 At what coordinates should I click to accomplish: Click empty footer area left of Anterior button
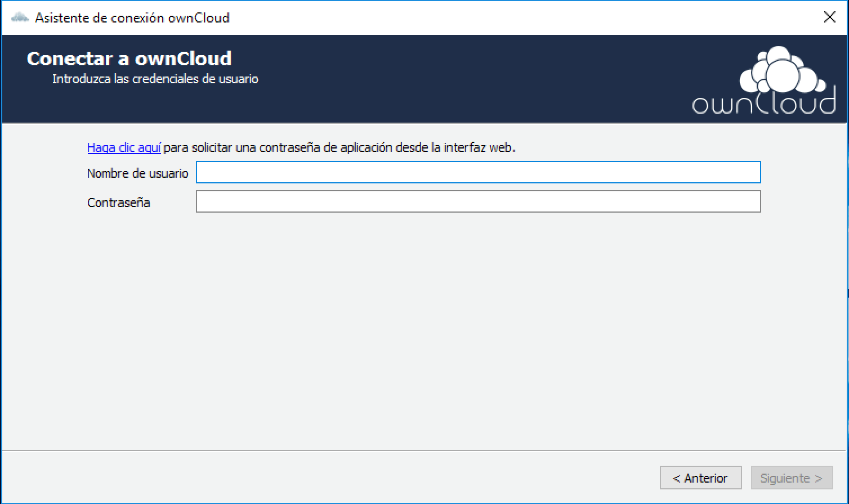click(338, 478)
